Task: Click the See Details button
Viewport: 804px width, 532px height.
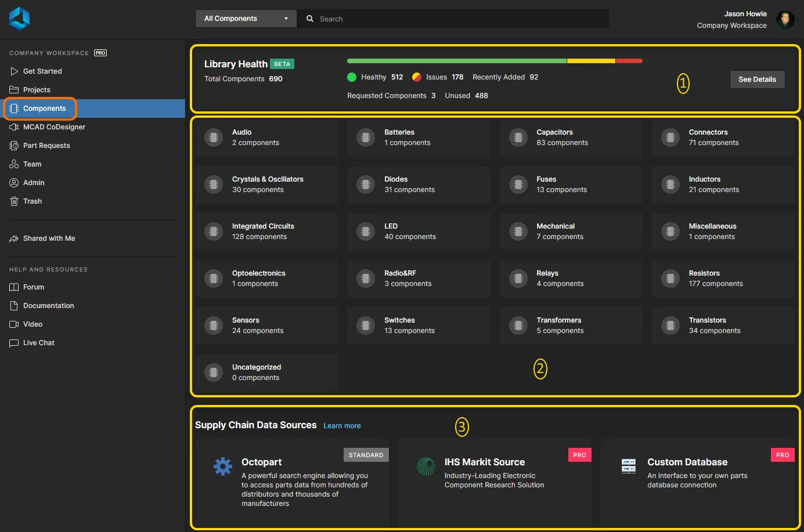Action: pos(757,79)
